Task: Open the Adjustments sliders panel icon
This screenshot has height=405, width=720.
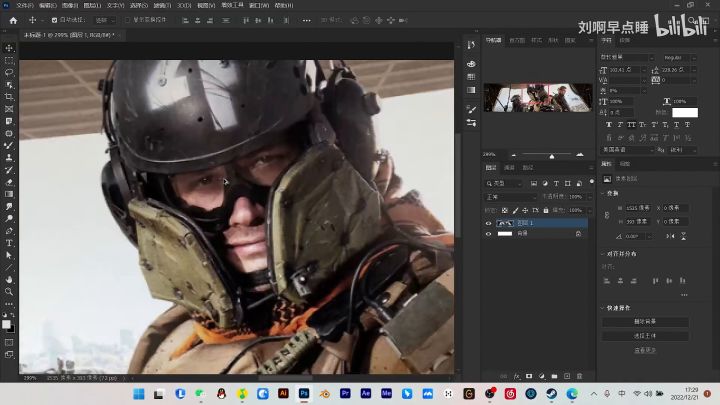Action: pos(471,123)
